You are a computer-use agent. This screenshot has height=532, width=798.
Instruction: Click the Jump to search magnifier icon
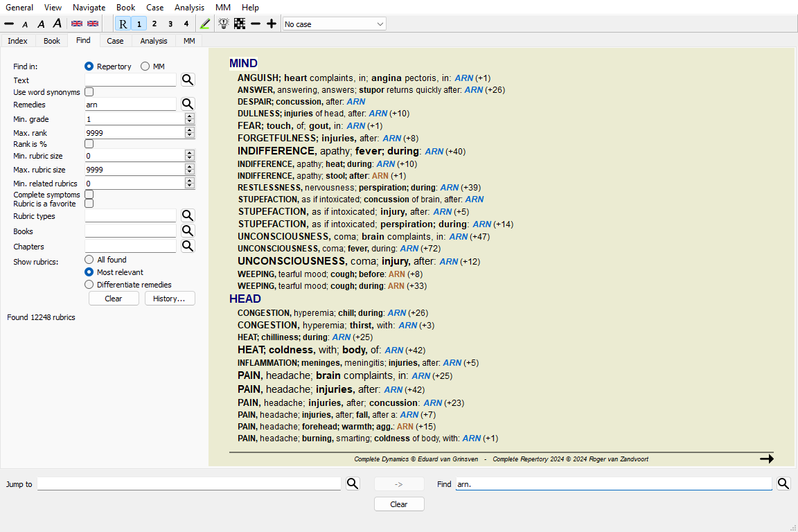[x=353, y=484]
